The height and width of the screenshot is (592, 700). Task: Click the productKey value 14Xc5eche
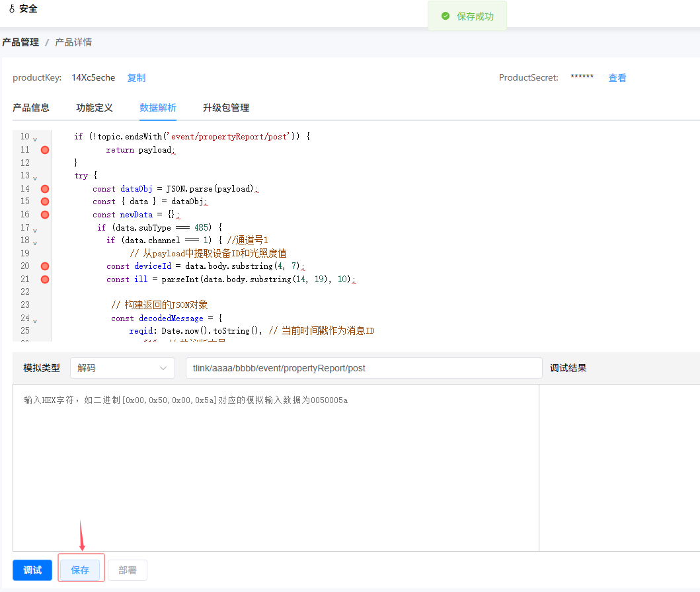(x=93, y=77)
